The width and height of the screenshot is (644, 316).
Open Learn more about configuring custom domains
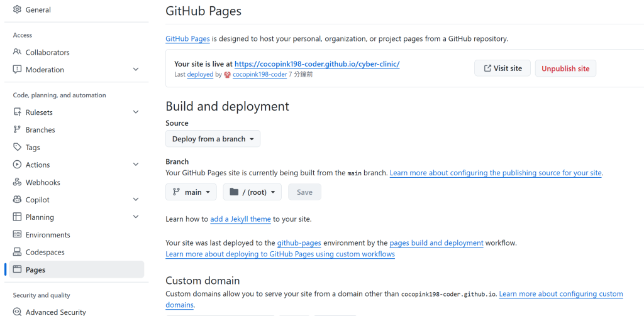[x=560, y=294]
